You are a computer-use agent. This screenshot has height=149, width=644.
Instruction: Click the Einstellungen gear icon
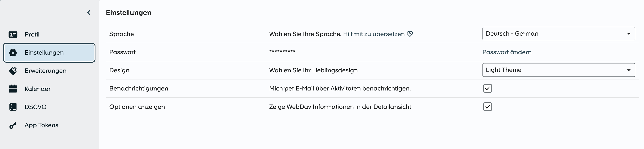pos(13,52)
